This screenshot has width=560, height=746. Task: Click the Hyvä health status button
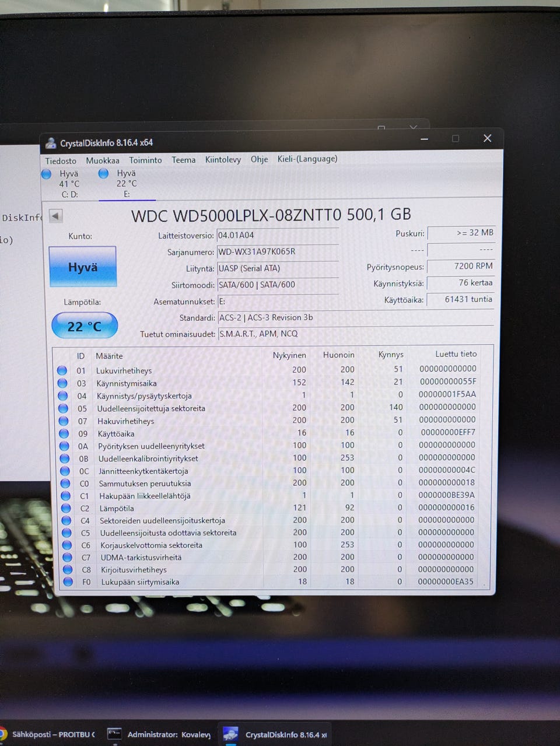pyautogui.click(x=83, y=267)
